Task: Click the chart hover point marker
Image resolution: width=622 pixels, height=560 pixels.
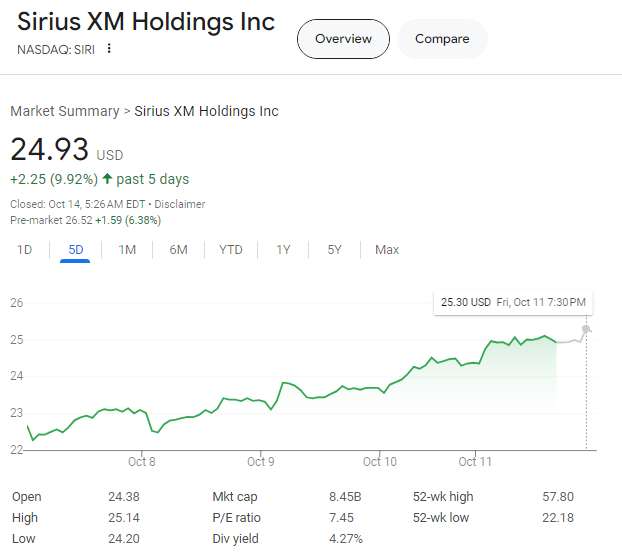Action: coord(586,329)
